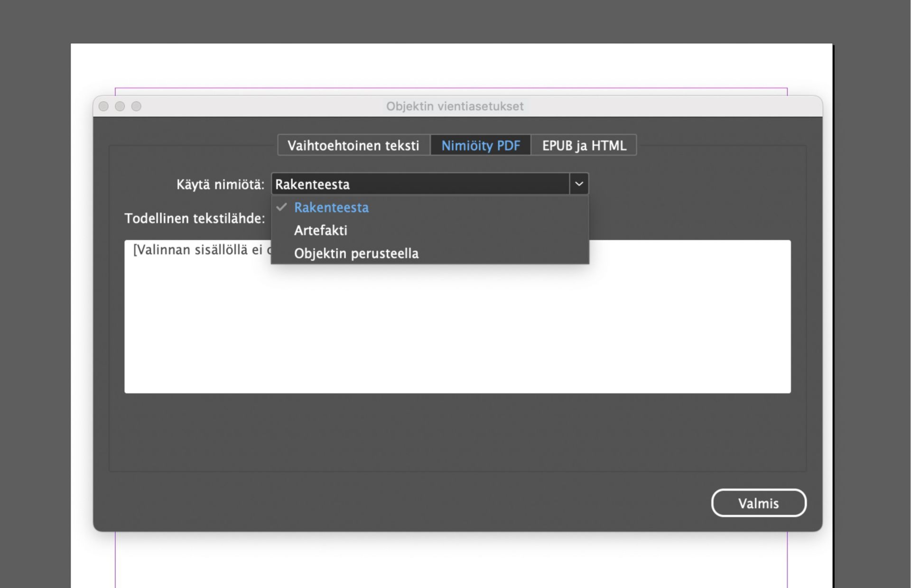The image size is (911, 588).
Task: Switch to the Vaihtoehtoinen teksti tab
Action: point(353,145)
